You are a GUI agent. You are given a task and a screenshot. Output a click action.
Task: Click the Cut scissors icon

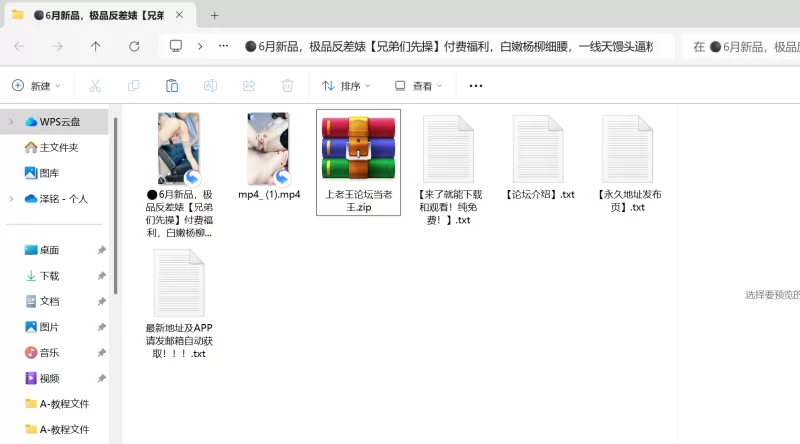[x=95, y=86]
